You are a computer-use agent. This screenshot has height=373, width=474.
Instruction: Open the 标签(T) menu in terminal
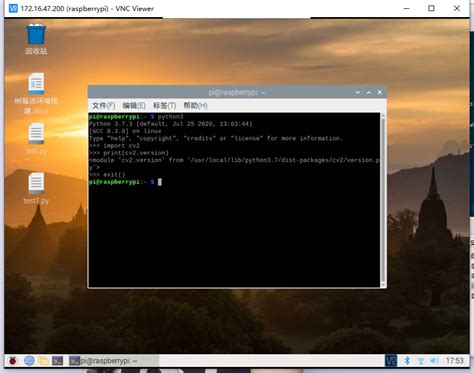(x=164, y=106)
